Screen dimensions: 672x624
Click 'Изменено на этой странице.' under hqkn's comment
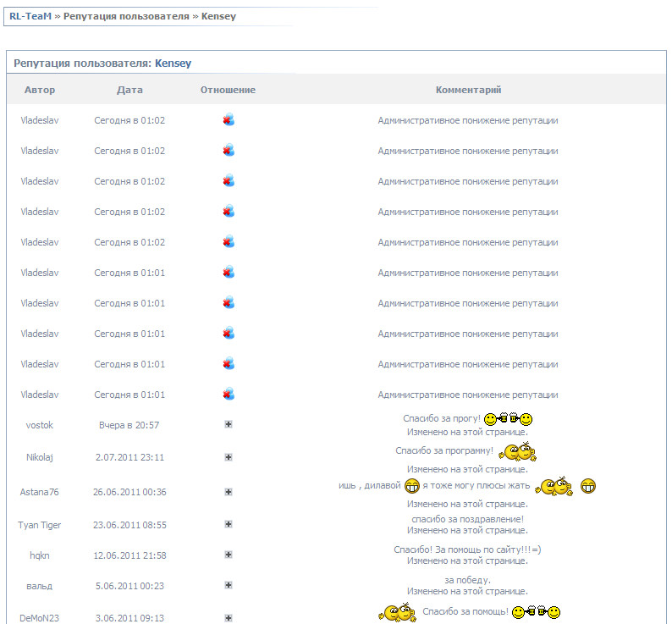coord(467,560)
